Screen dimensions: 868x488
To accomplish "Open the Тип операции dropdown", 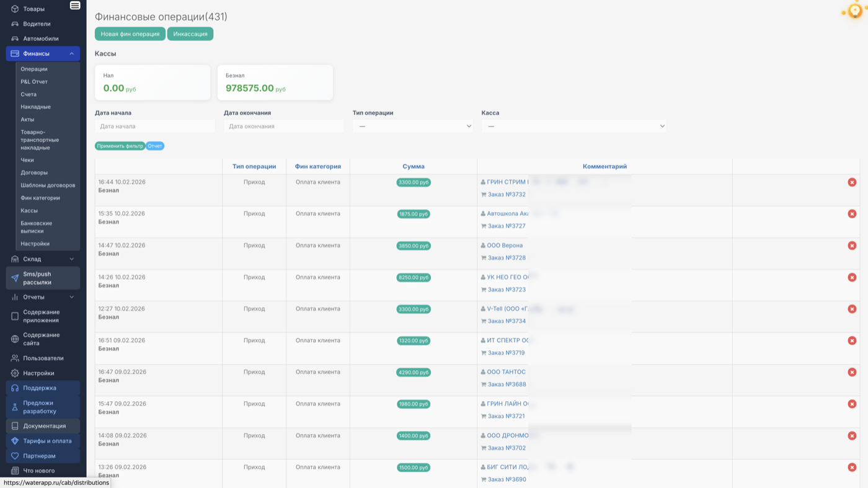I will [412, 126].
